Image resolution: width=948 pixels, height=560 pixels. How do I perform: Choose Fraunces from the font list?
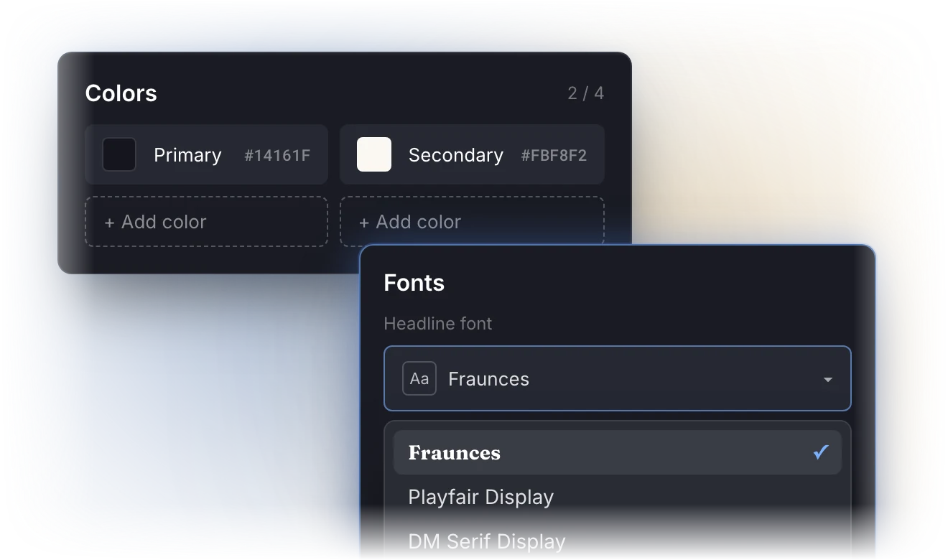coord(618,452)
